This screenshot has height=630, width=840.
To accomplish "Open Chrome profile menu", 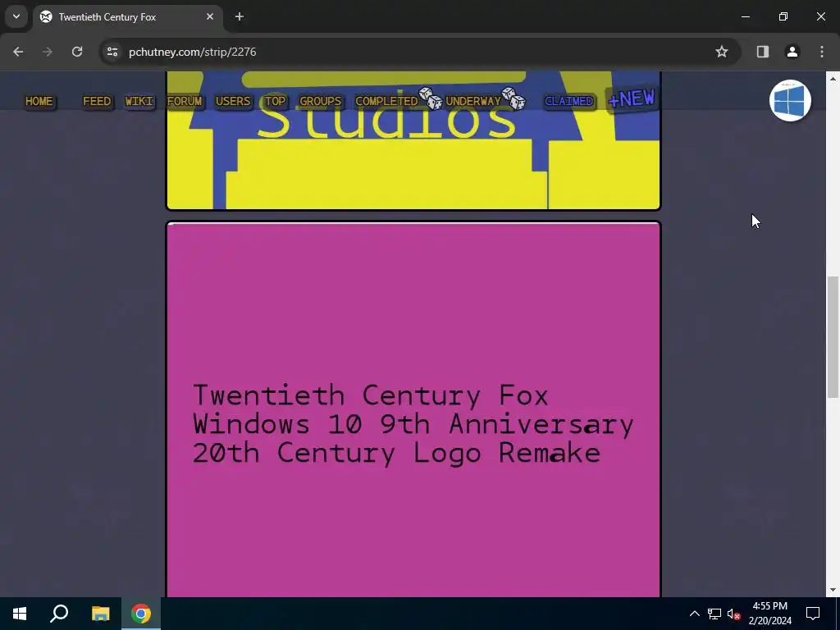I will 792,52.
